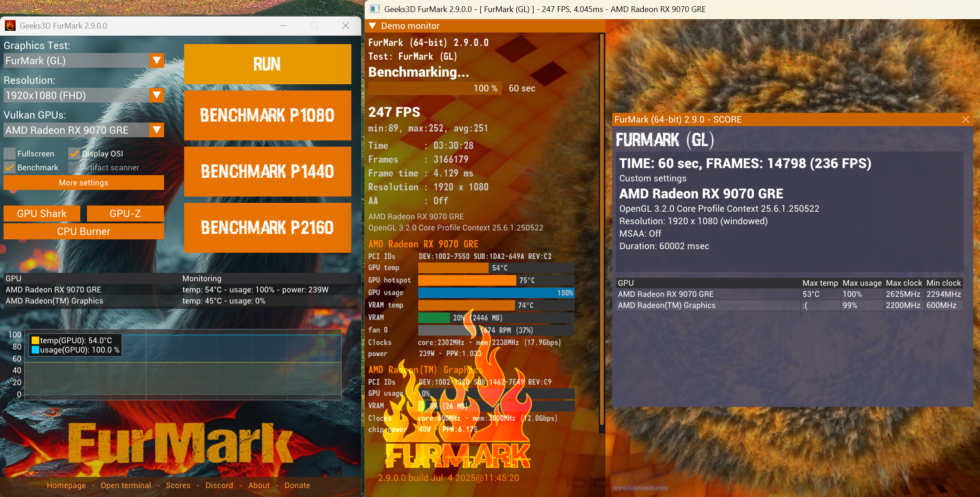This screenshot has width=980, height=497.
Task: Click the FurMark flame app icon in title bar
Action: click(10, 25)
